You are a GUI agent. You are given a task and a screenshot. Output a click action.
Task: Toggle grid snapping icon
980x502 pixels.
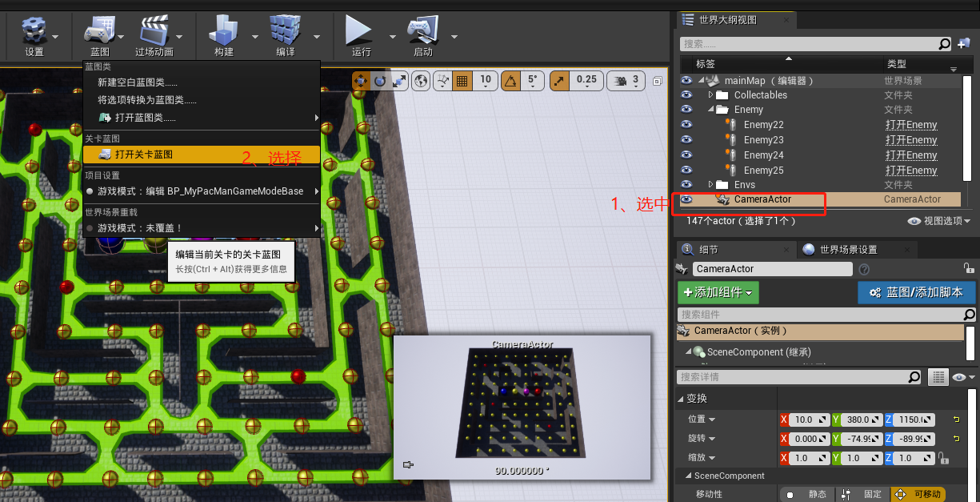[462, 80]
